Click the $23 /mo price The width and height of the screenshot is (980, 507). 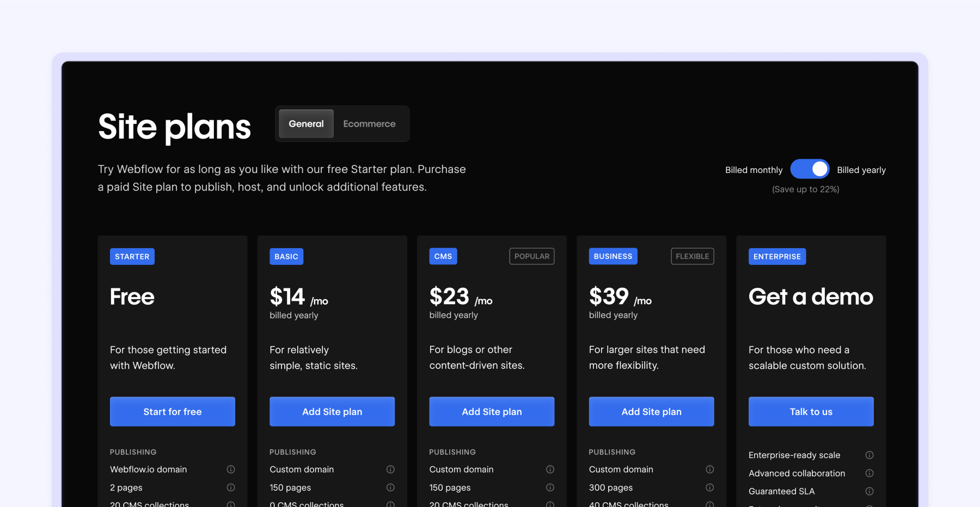pos(461,298)
